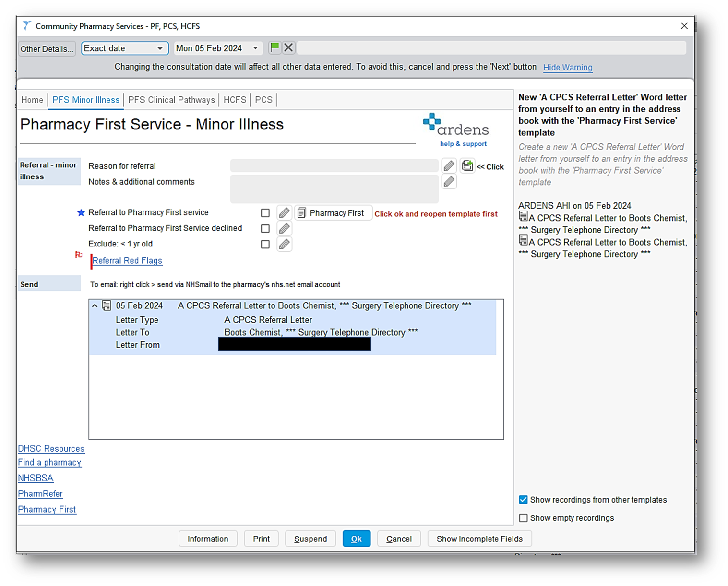Uncheck Show recordings from other templates

(x=523, y=500)
